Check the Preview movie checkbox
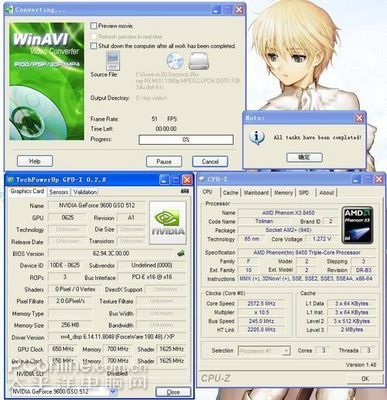This screenshot has height=400, width=387. (x=94, y=26)
